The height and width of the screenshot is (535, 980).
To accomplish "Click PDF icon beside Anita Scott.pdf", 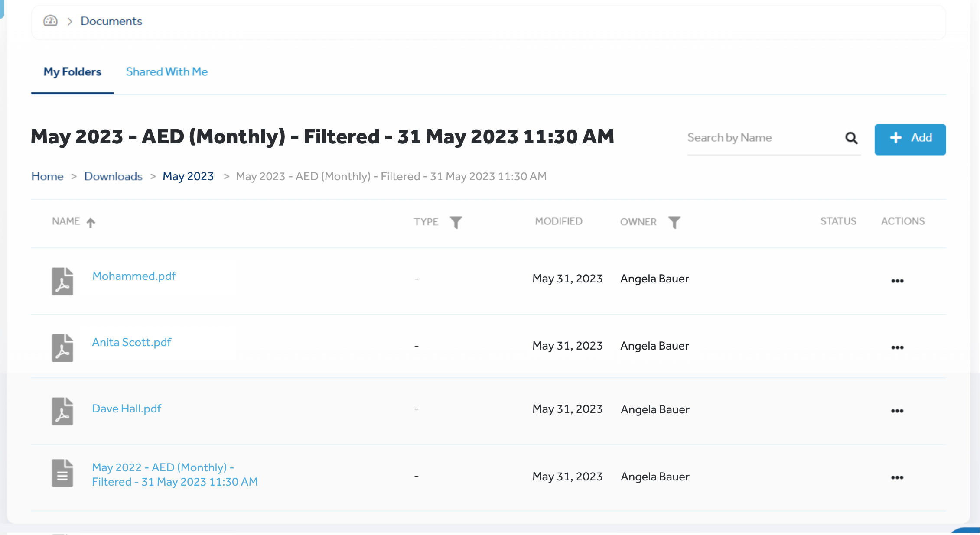I will (x=62, y=347).
